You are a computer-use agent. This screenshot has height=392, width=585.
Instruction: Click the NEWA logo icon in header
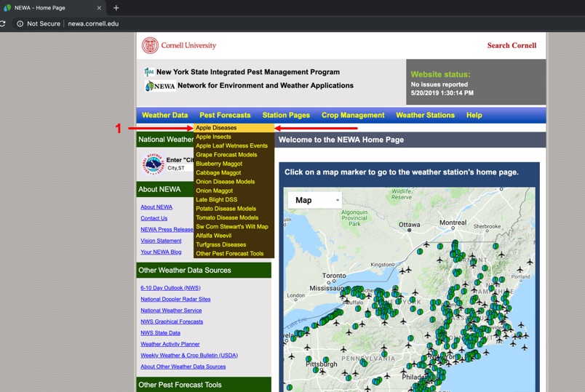[151, 86]
